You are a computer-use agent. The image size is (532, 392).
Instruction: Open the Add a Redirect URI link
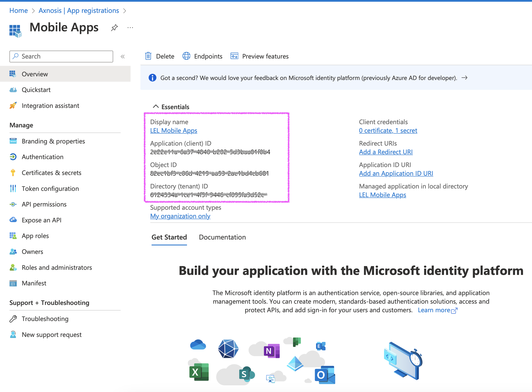386,152
